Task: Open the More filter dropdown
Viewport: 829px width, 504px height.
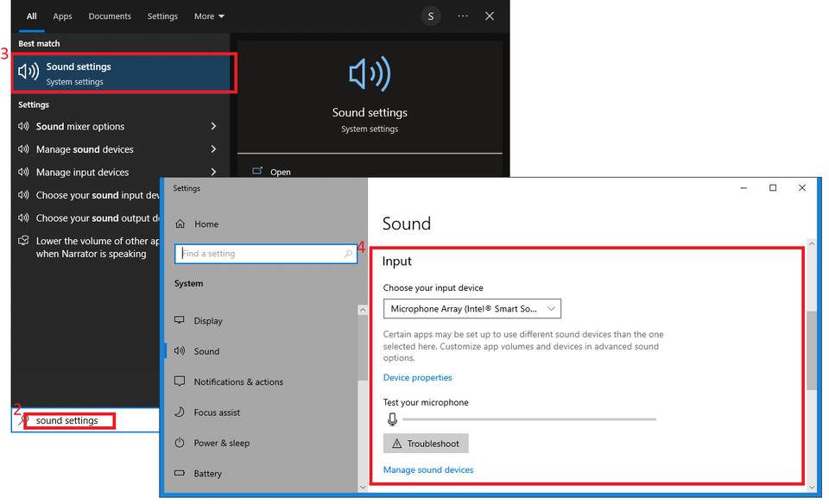Action: pyautogui.click(x=209, y=16)
